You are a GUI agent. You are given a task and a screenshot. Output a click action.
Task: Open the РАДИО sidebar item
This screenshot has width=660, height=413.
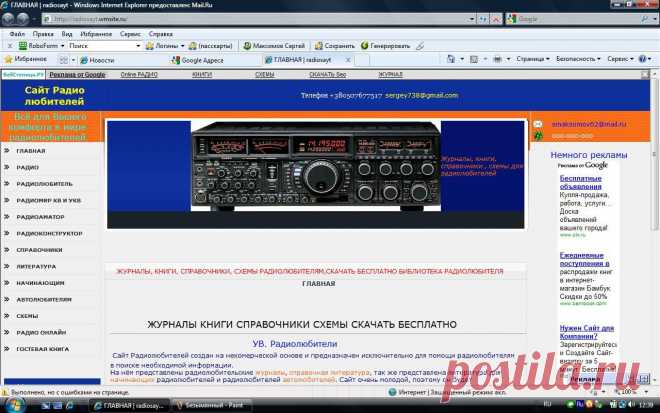point(27,167)
